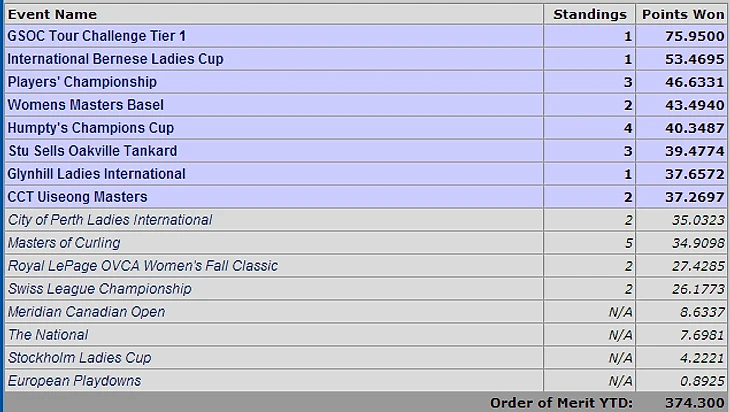The image size is (730, 412).
Task: Click the Order of Merit YTD total 374.300
Action: [x=695, y=403]
